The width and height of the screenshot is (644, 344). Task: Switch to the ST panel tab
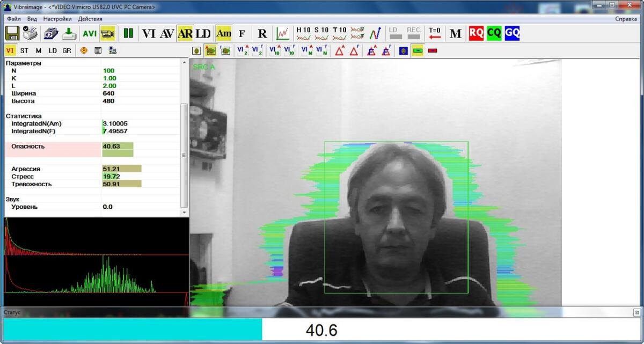[25, 50]
